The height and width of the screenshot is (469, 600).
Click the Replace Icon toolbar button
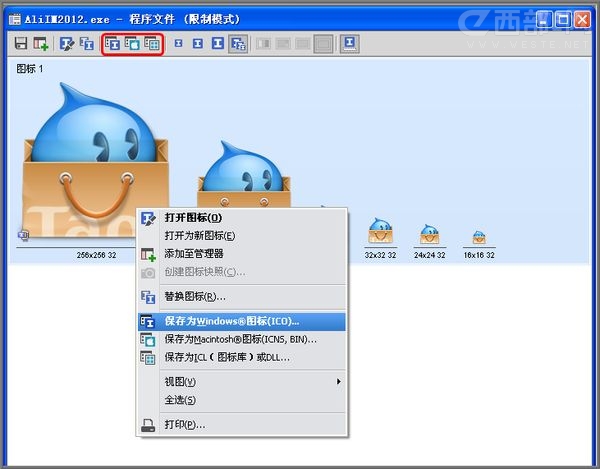click(86, 43)
